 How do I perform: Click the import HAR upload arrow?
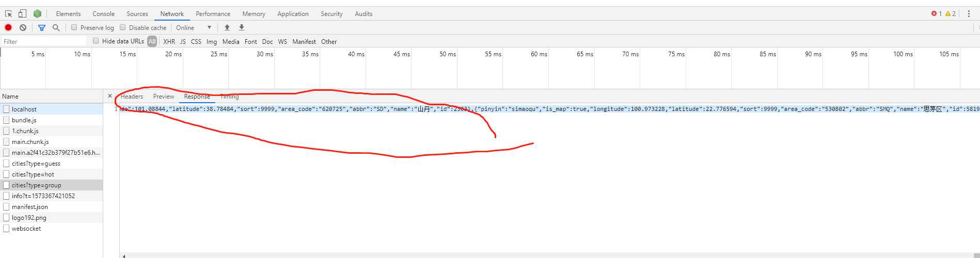(x=227, y=27)
